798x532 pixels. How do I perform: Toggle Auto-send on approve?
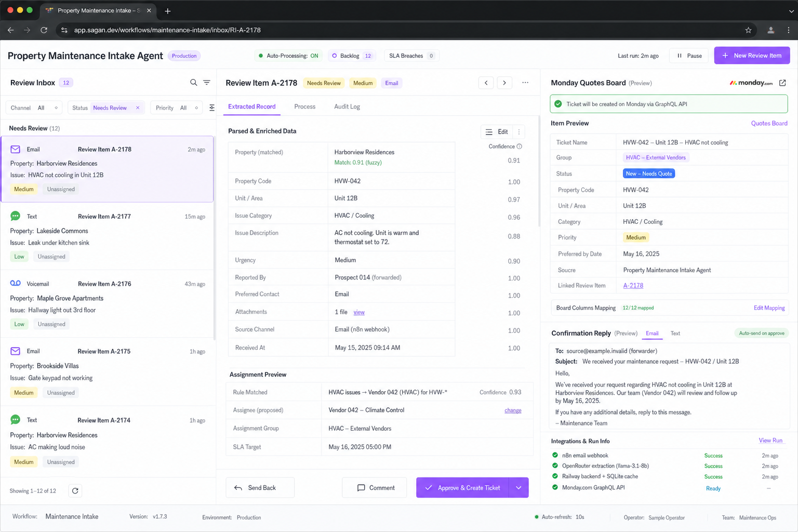[x=762, y=333]
